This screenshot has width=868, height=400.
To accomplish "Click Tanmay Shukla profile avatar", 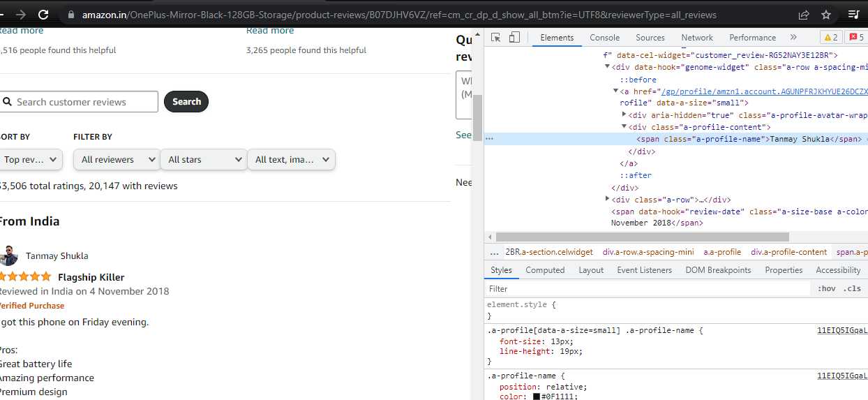I will 8,255.
